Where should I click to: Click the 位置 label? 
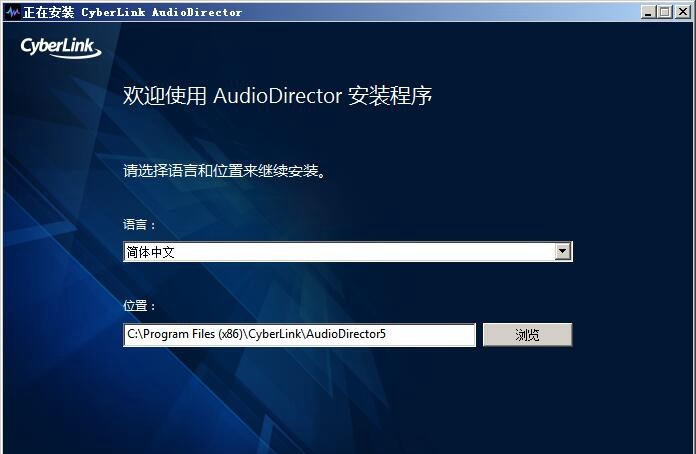[139, 306]
